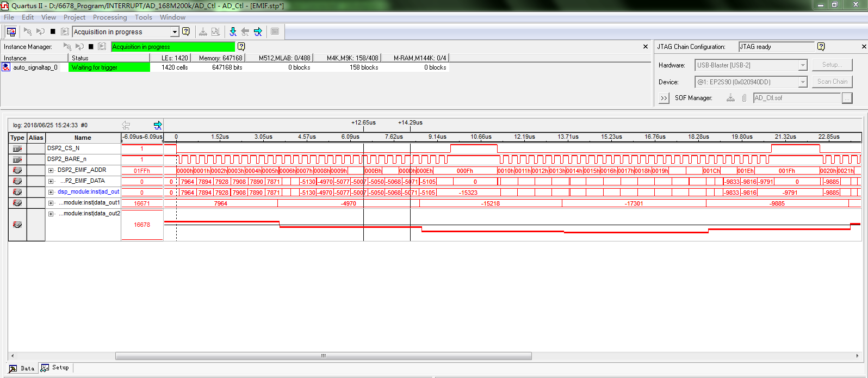868x378 pixels.
Task: Click the toolbar icon right of Program Device
Action: click(x=215, y=32)
